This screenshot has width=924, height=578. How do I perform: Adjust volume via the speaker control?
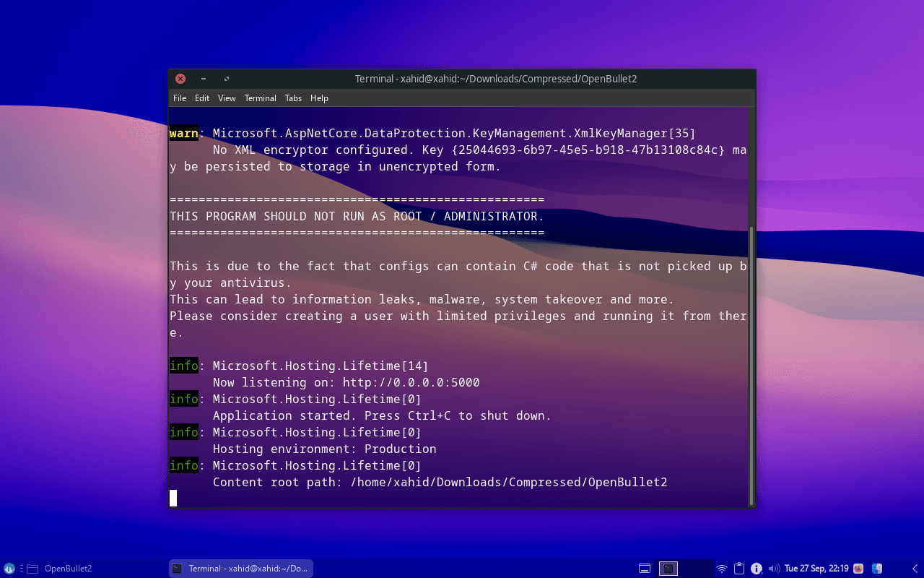[x=774, y=569]
